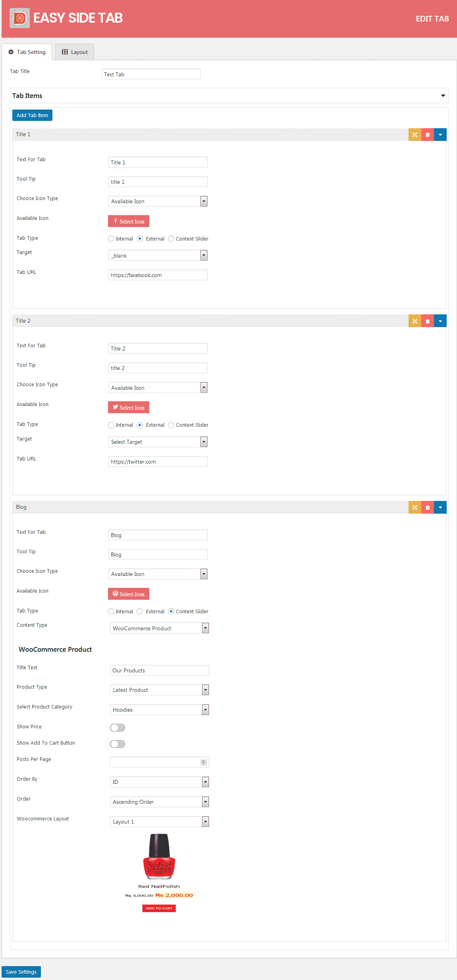The image size is (457, 980).
Task: Click the yellow move icon on Blog
Action: 415,507
